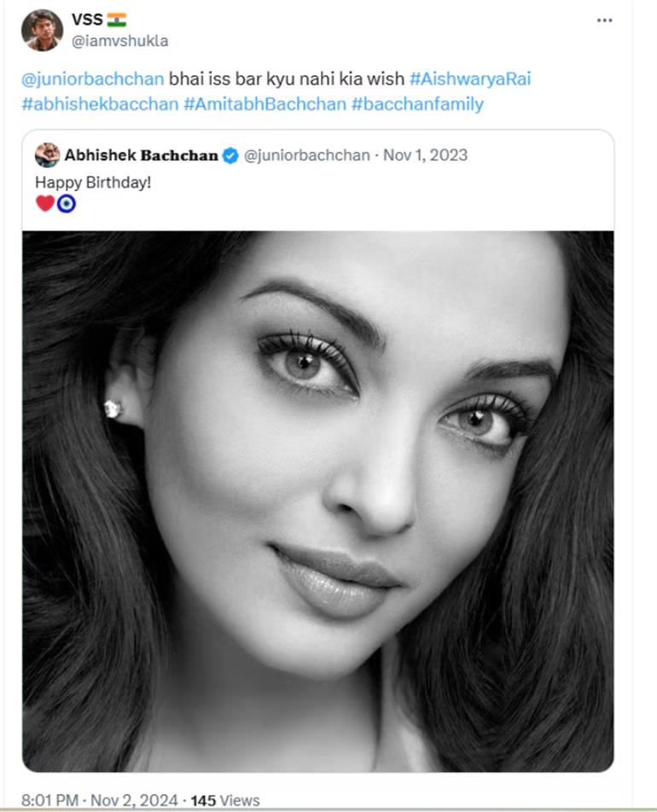Open the three-dots More menu

click(x=604, y=20)
